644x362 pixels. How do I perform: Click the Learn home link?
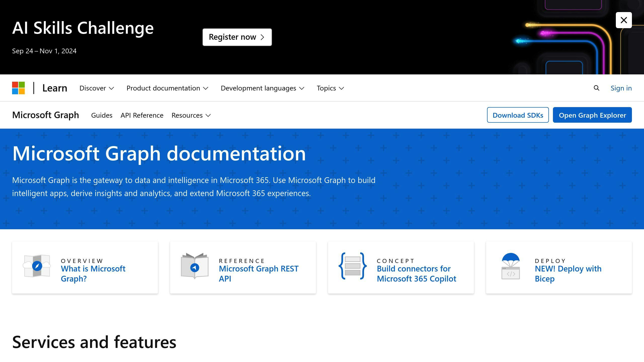point(55,88)
